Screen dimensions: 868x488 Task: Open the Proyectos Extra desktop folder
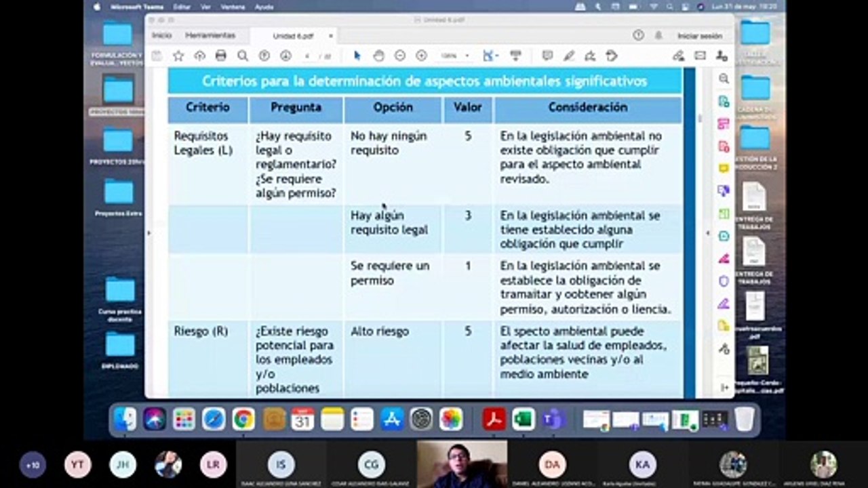pos(119,198)
